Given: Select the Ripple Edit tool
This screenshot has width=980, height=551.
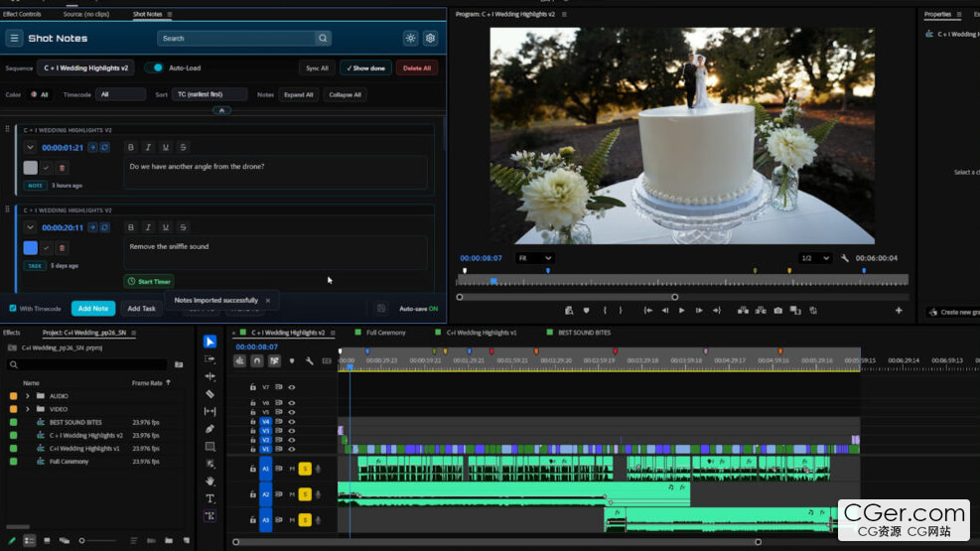Looking at the screenshot, I should tap(210, 376).
